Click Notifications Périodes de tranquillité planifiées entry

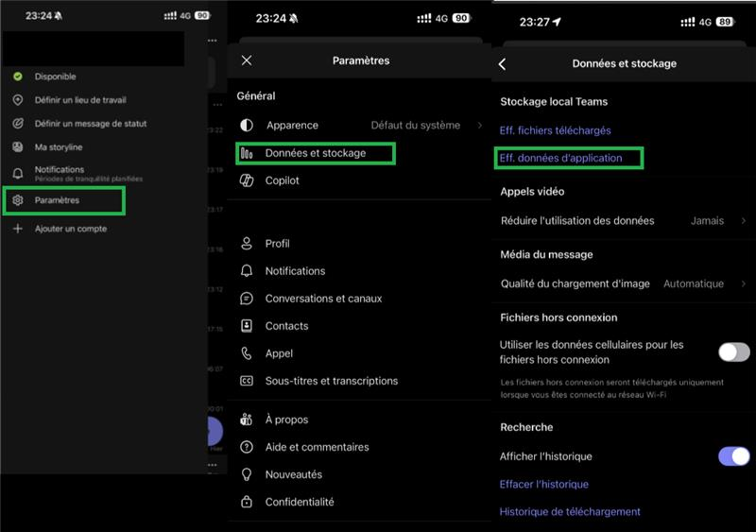tap(88, 174)
